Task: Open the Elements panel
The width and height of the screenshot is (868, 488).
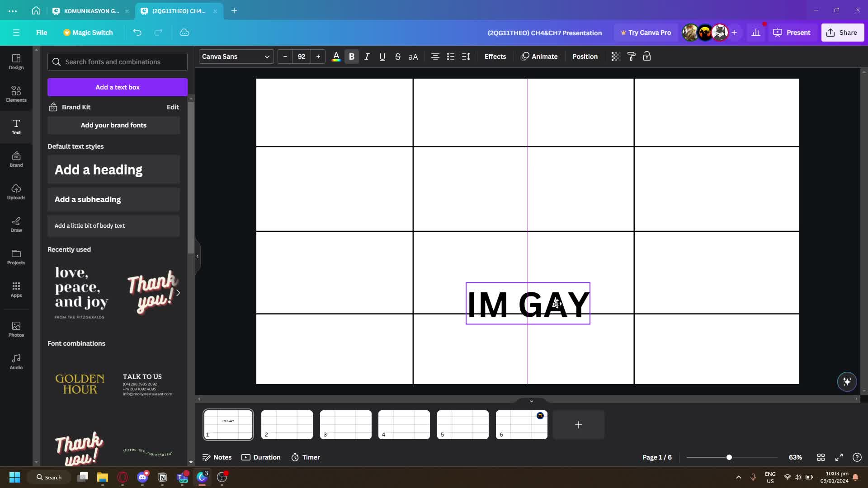Action: 16,94
